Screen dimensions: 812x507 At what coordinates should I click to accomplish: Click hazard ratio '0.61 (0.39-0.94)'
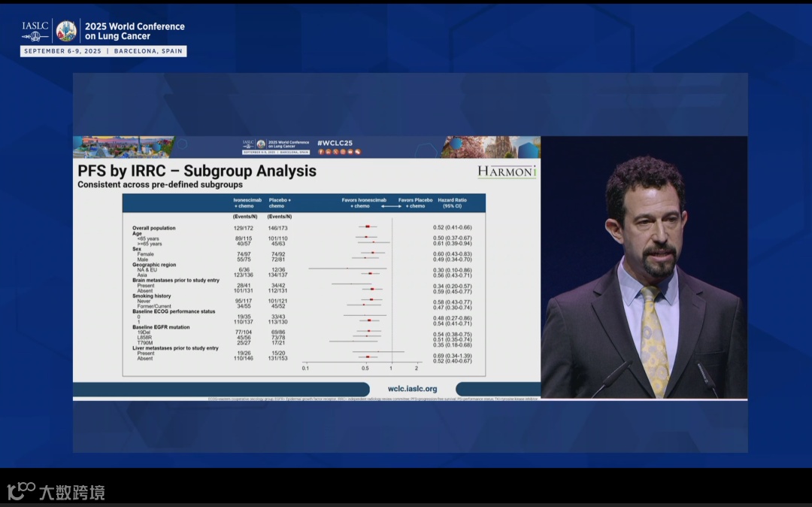[x=452, y=244]
